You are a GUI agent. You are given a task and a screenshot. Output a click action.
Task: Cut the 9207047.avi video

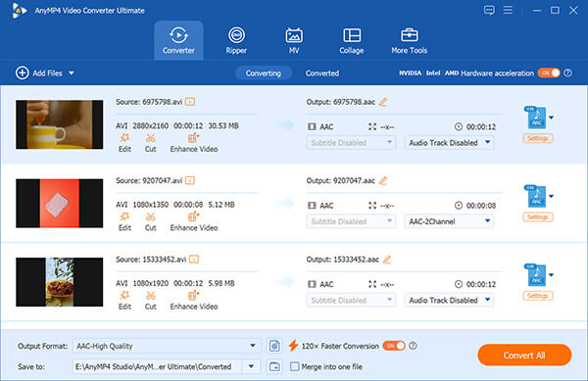click(150, 221)
